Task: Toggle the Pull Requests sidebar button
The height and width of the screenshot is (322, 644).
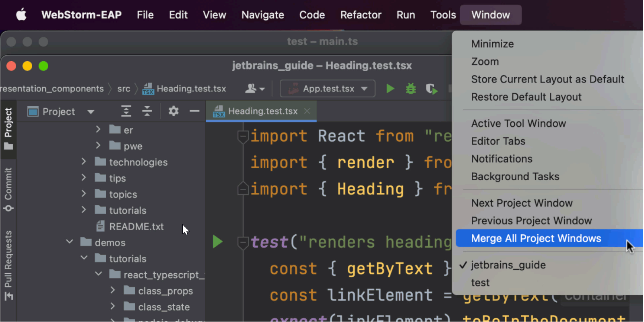Action: (8, 266)
